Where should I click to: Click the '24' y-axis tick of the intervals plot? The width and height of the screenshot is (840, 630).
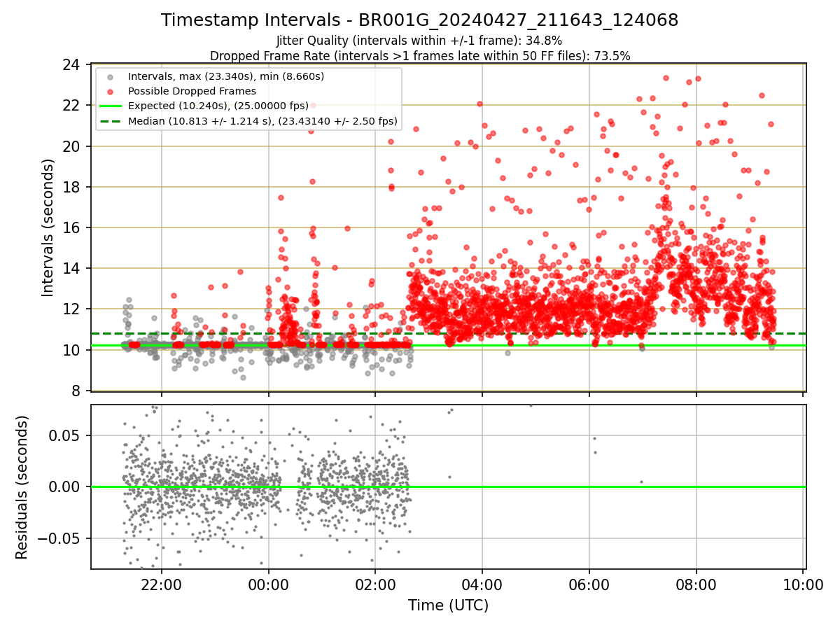click(71, 65)
